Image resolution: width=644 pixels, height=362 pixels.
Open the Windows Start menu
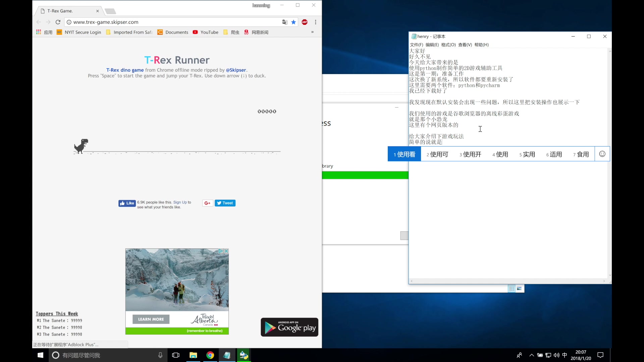click(x=40, y=355)
